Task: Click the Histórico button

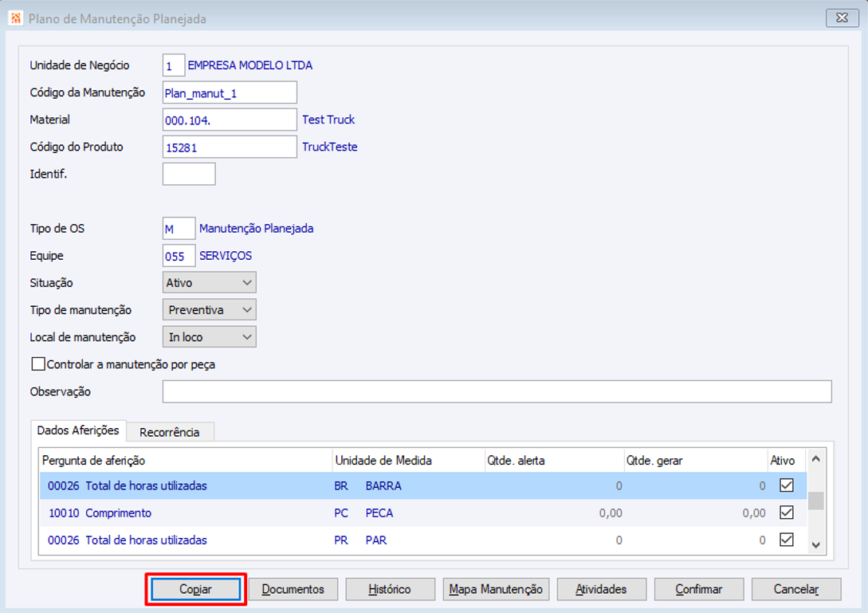Action: tap(390, 589)
